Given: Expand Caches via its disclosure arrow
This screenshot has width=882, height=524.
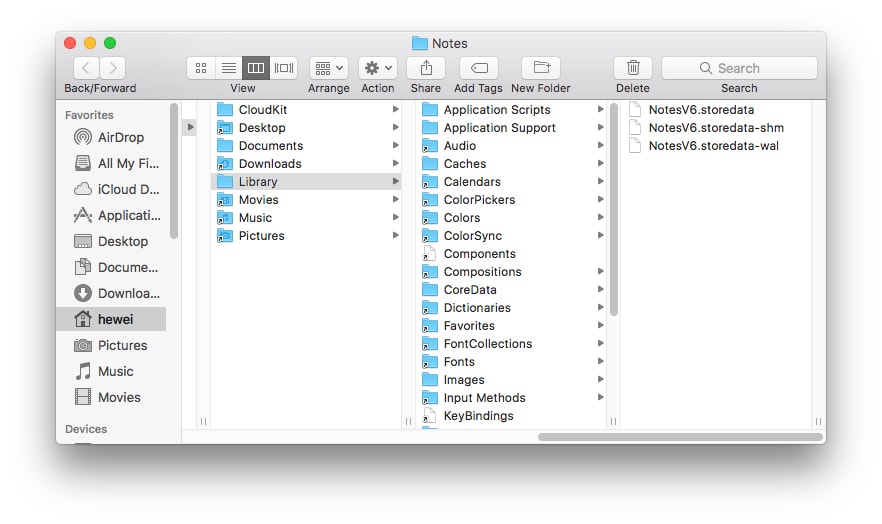Looking at the screenshot, I should pos(600,163).
